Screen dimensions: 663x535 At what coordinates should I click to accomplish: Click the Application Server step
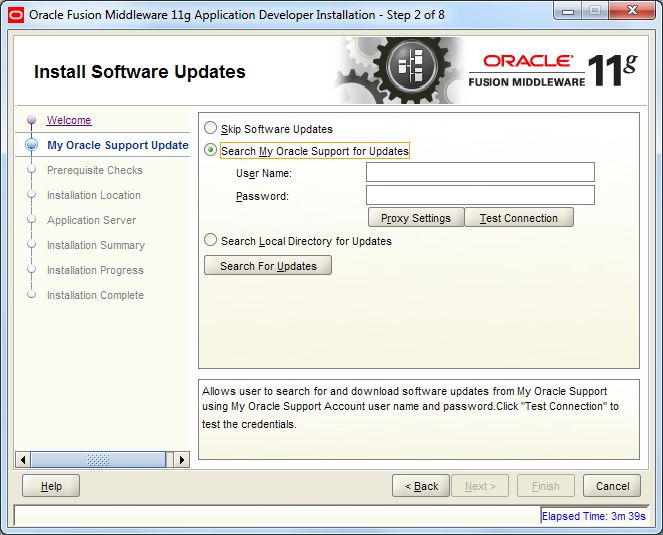point(91,220)
